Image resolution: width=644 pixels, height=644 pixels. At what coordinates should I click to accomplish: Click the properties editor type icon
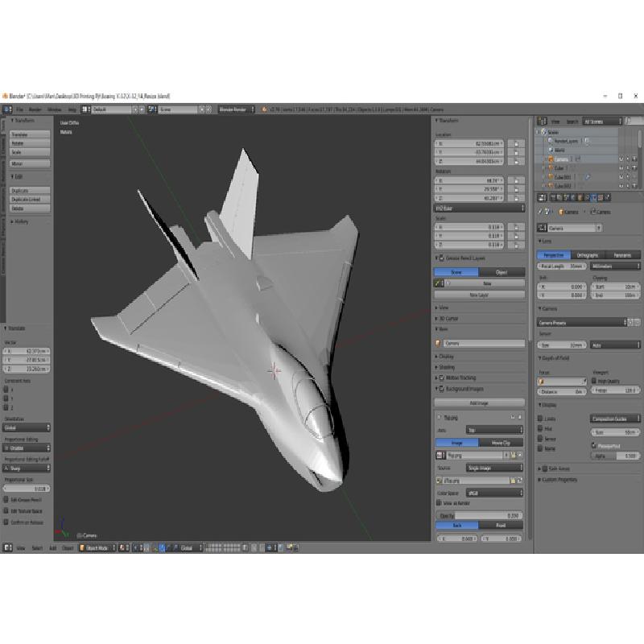[542, 197]
